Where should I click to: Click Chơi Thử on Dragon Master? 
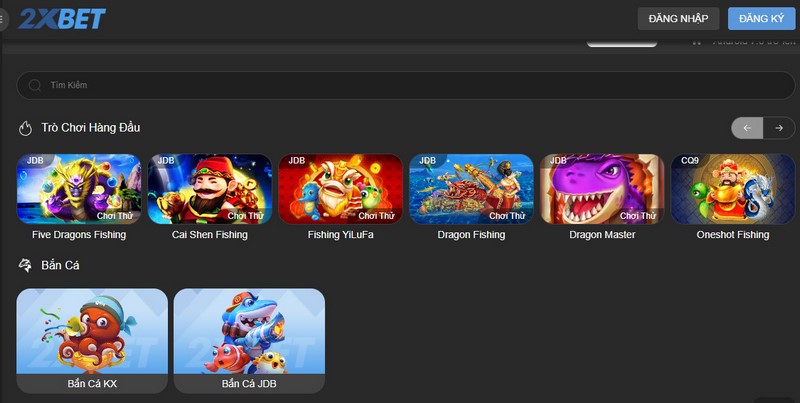pyautogui.click(x=638, y=216)
